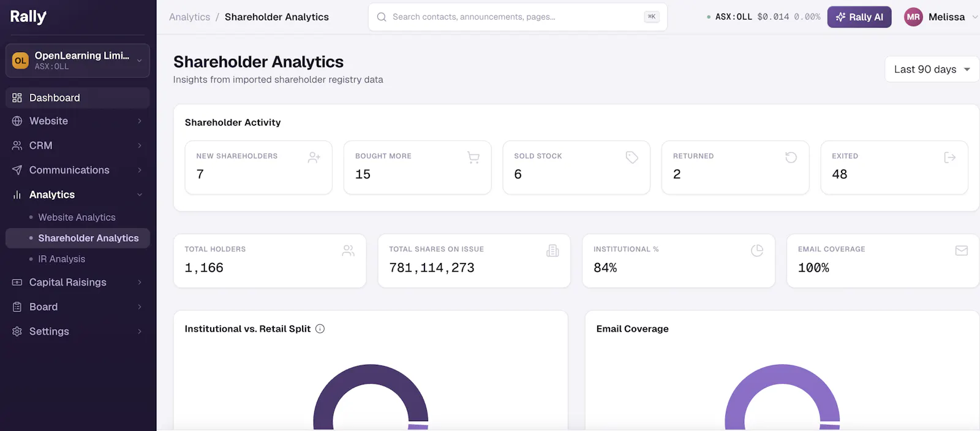The width and height of the screenshot is (980, 431).
Task: Click the Melissa user name
Action: point(946,17)
